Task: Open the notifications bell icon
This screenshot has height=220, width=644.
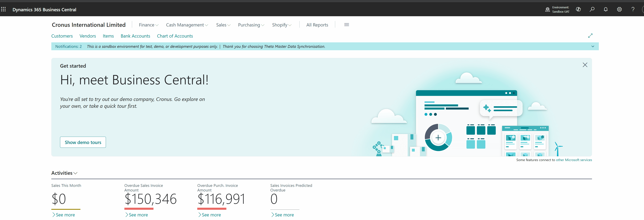Action: click(x=606, y=10)
